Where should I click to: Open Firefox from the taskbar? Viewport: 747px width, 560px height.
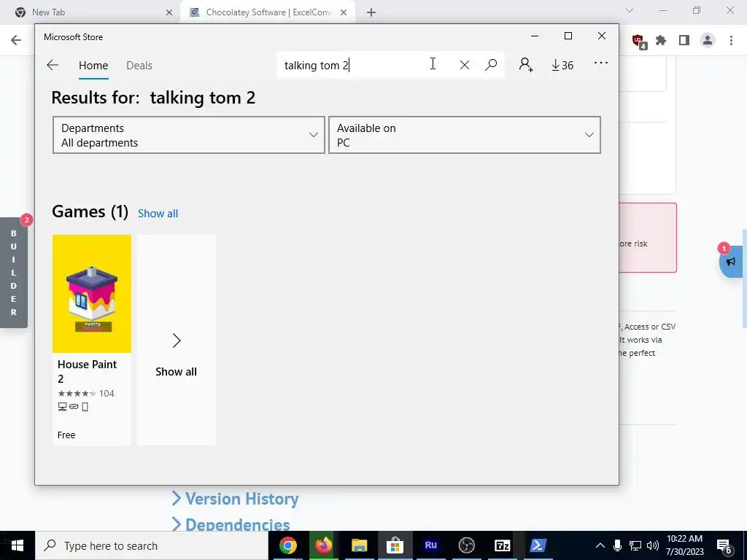[323, 545]
